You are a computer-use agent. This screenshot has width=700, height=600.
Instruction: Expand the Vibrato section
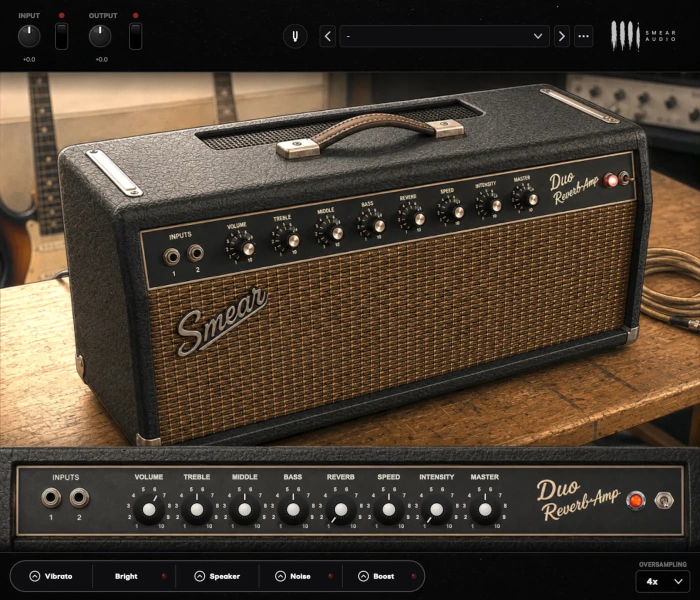pyautogui.click(x=34, y=576)
